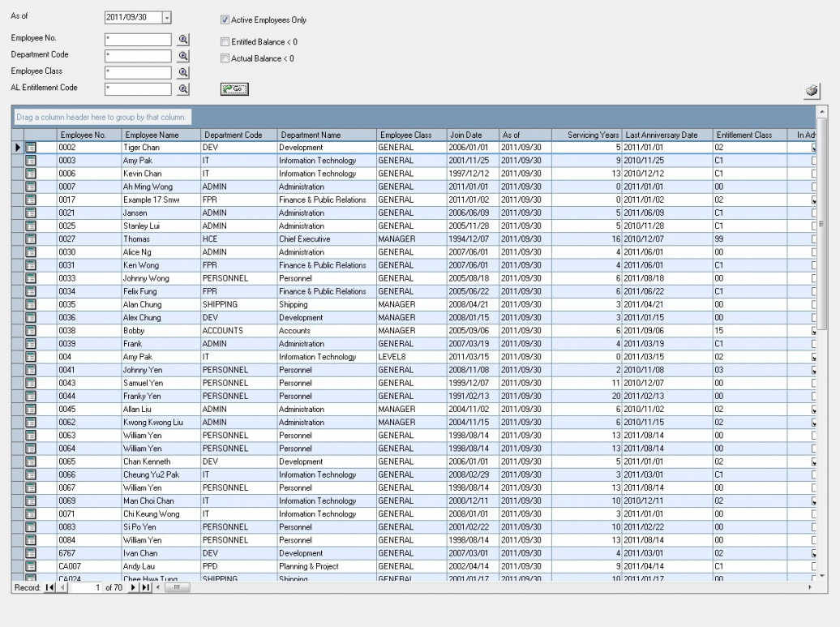Enable Actual Balance < 0 filter
The height and width of the screenshot is (627, 840).
[x=225, y=58]
